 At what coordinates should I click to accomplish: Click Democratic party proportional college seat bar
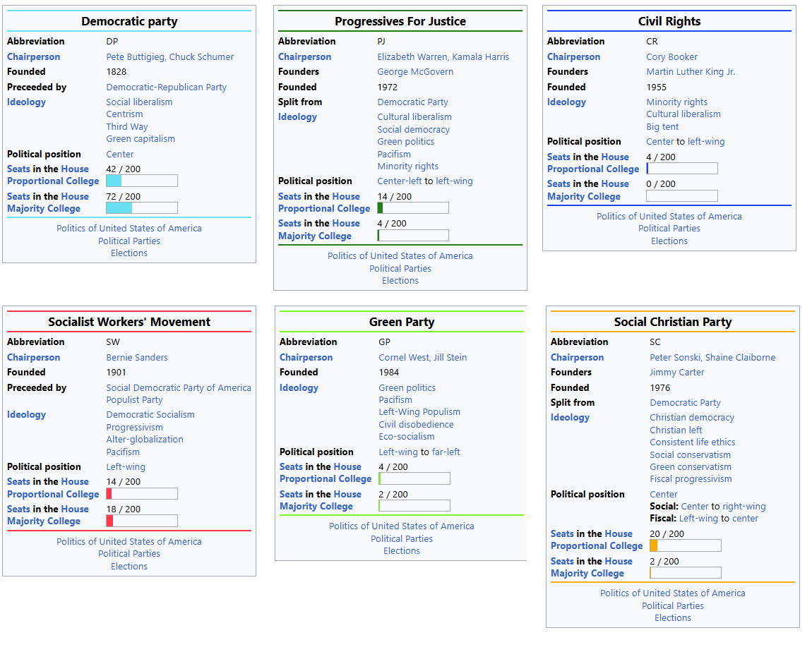click(x=142, y=181)
